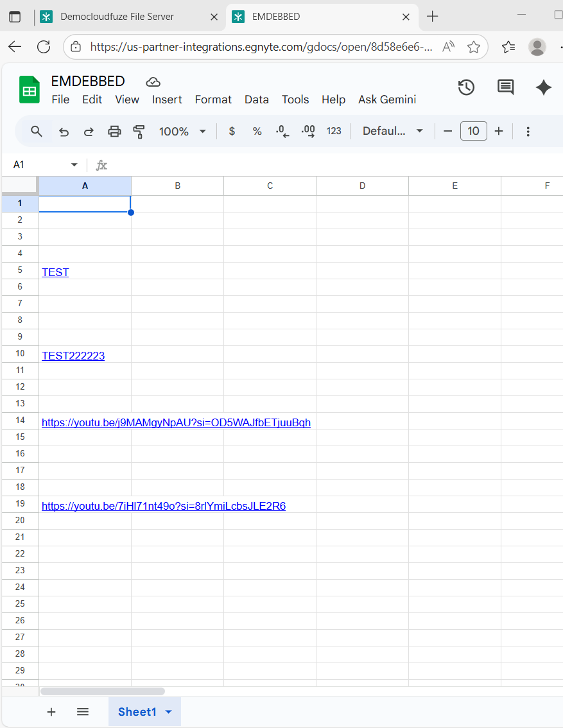This screenshot has height=728, width=563.
Task: Open search in the sheet
Action: click(36, 130)
